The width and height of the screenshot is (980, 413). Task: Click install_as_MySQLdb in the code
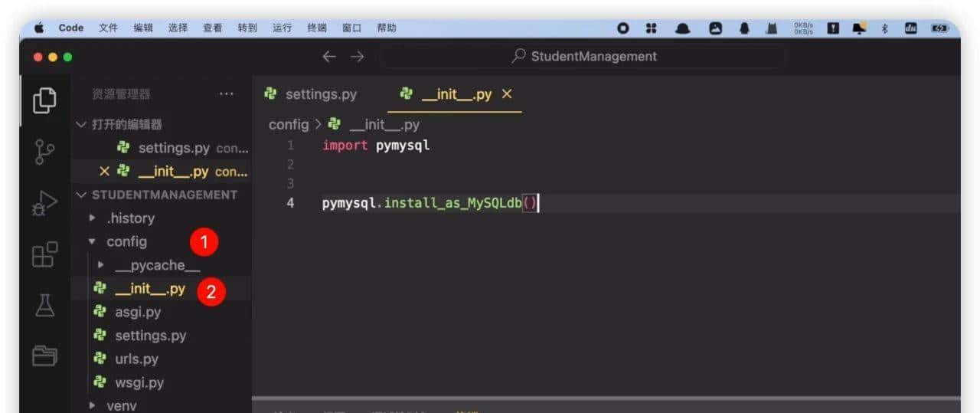point(452,203)
